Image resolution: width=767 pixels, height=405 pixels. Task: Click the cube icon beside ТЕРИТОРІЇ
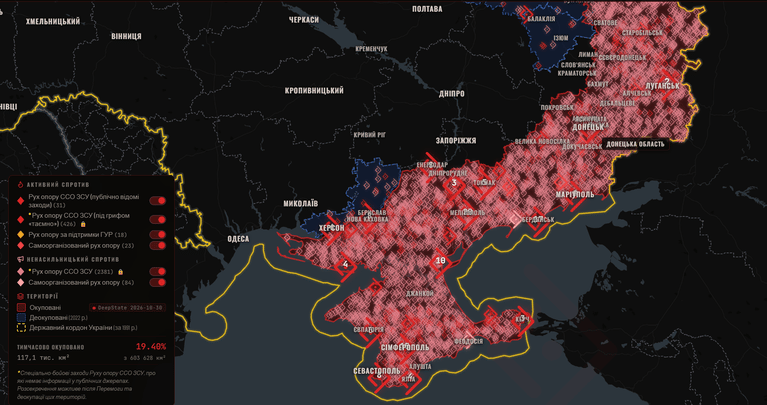coord(20,296)
